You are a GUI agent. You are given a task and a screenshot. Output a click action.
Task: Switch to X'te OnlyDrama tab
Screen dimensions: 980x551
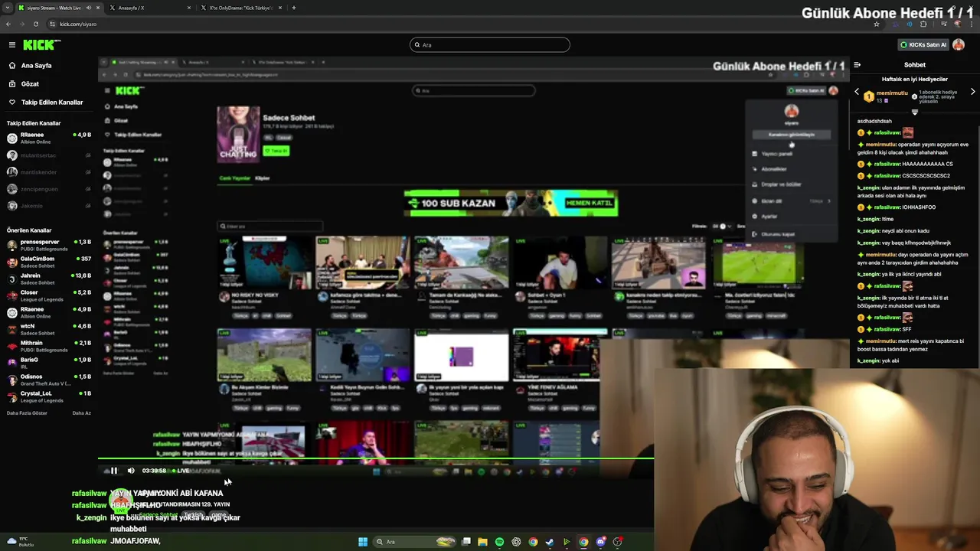(x=241, y=8)
